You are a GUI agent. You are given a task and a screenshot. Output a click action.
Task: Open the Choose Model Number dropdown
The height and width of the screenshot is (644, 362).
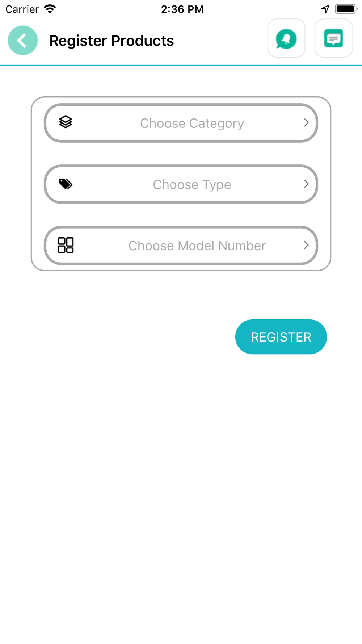pos(197,246)
